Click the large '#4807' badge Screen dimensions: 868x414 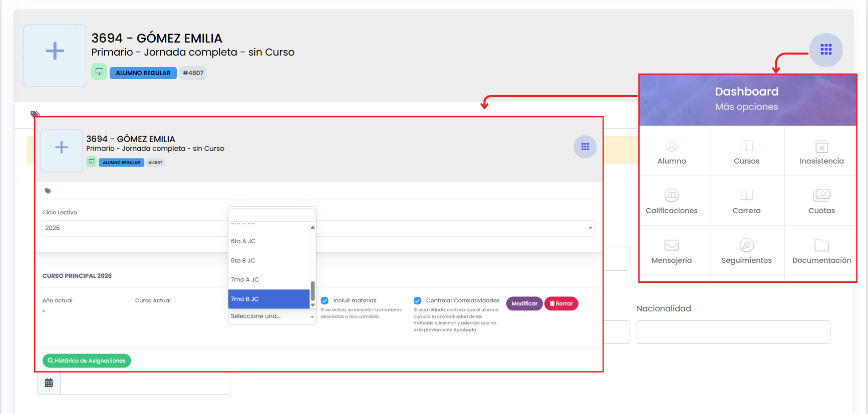193,73
